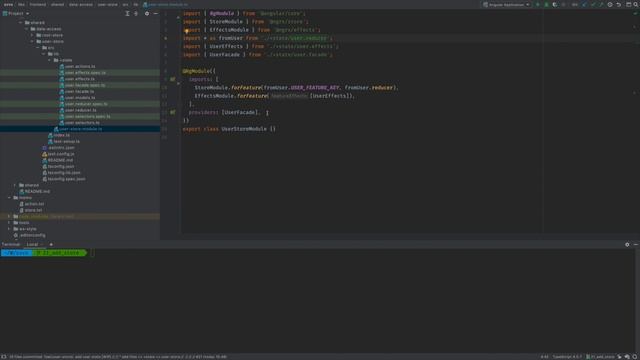The width and height of the screenshot is (640, 360).
Task: Open the Angular Application run configuration dropdown
Action: coord(507,4)
